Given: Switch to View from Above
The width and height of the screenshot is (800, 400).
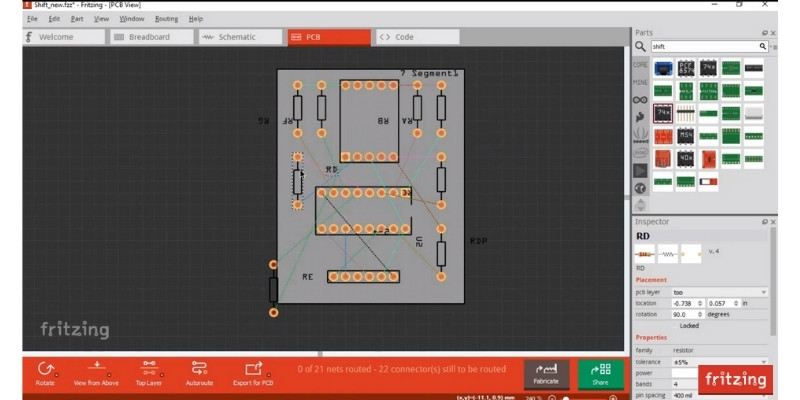Looking at the screenshot, I should [96, 373].
